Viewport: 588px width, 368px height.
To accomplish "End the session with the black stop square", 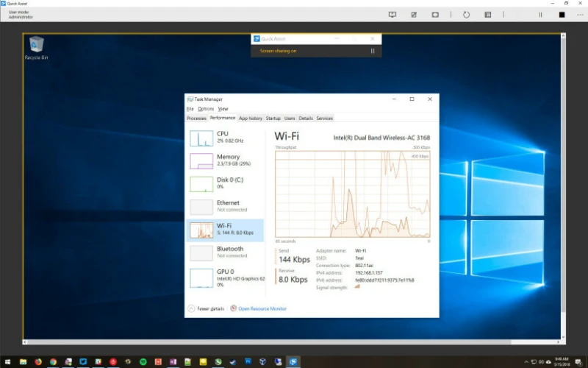I will pyautogui.click(x=562, y=14).
